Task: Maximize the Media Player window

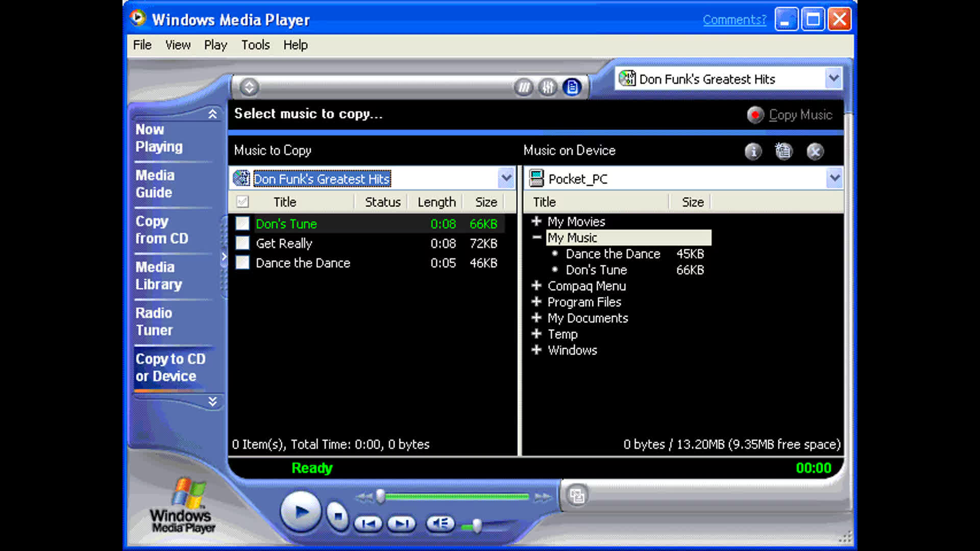Action: 813,19
